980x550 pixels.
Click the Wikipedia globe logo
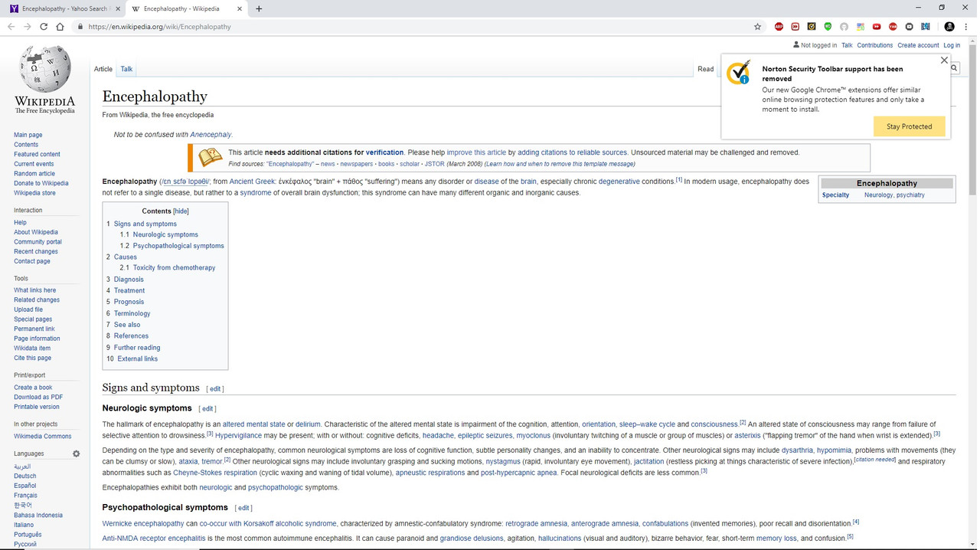[x=45, y=69]
